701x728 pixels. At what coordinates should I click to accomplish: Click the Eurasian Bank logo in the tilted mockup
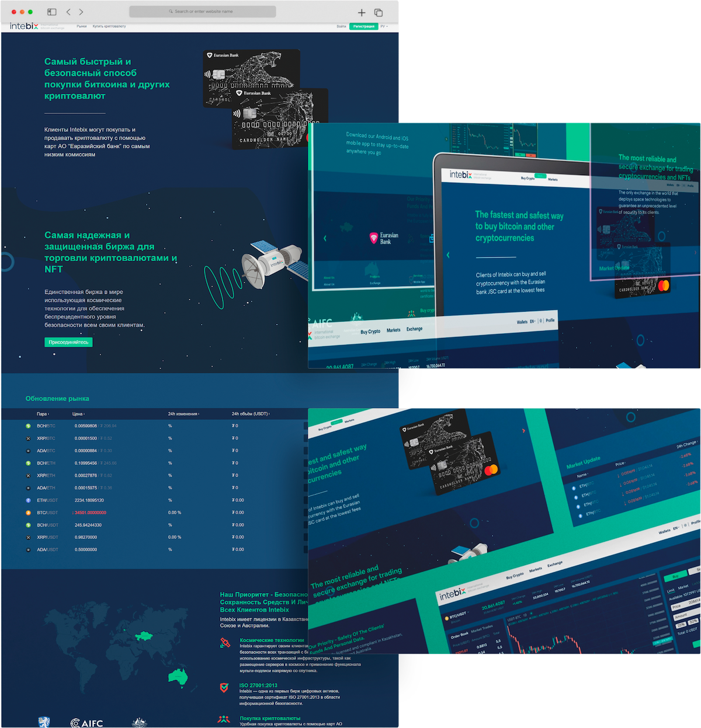click(x=384, y=238)
